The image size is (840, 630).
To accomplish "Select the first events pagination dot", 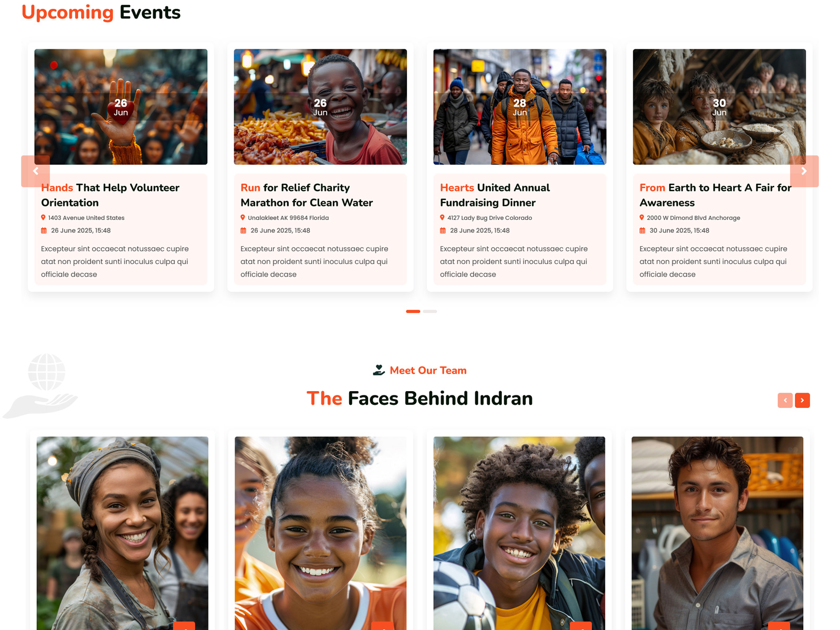I will pyautogui.click(x=413, y=311).
